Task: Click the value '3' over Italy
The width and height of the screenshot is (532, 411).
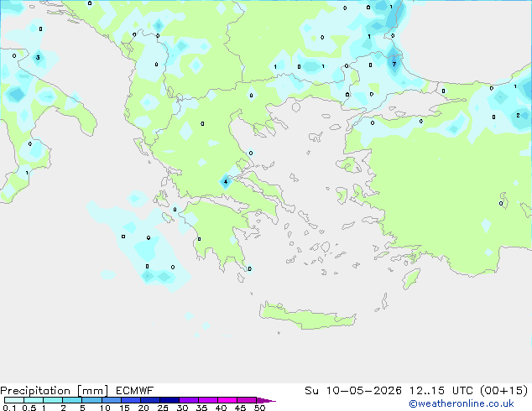Action: click(38, 57)
